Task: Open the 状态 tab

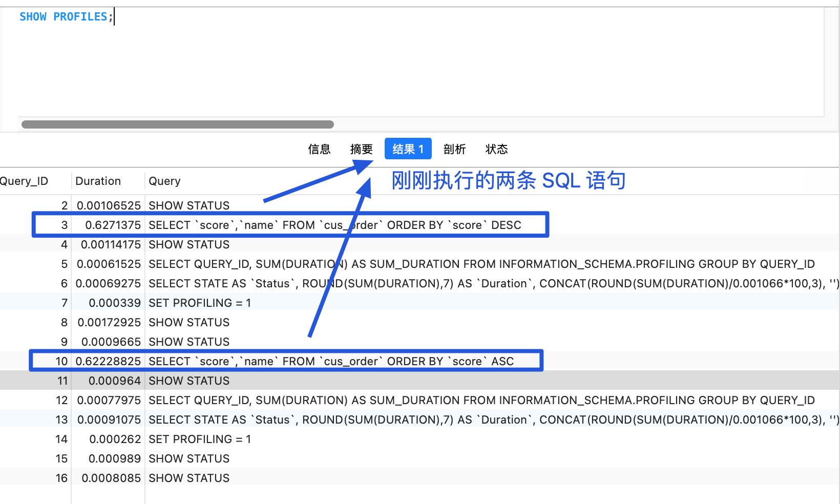Action: pos(496,149)
